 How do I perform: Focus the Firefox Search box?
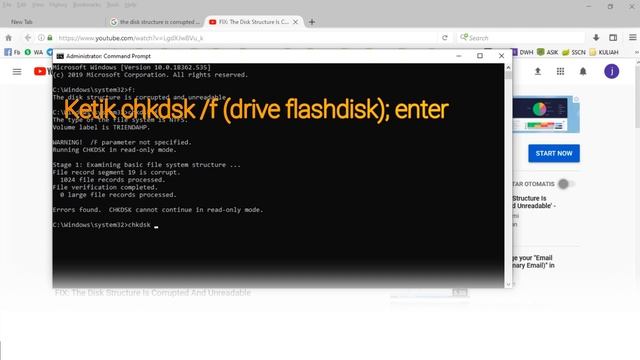tap(520, 38)
